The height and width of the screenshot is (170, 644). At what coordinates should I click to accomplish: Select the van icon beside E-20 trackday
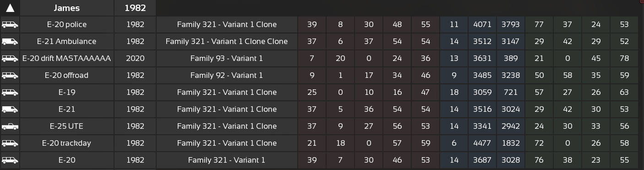(x=10, y=143)
